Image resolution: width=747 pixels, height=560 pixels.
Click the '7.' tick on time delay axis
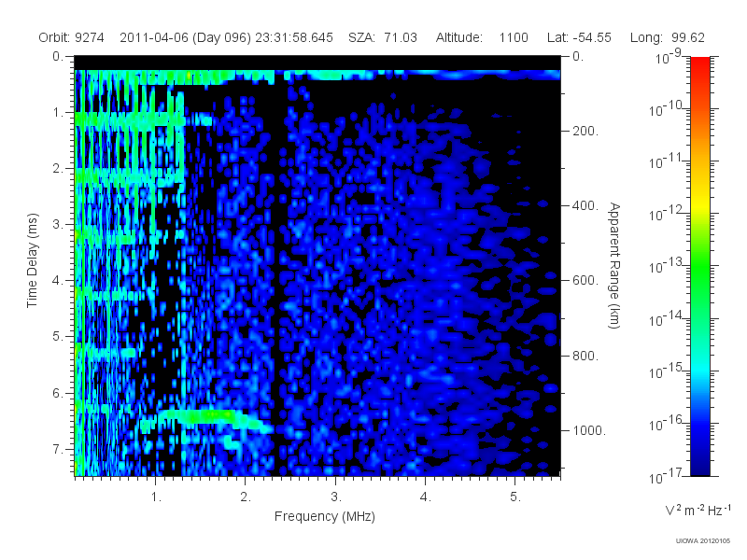coord(58,449)
